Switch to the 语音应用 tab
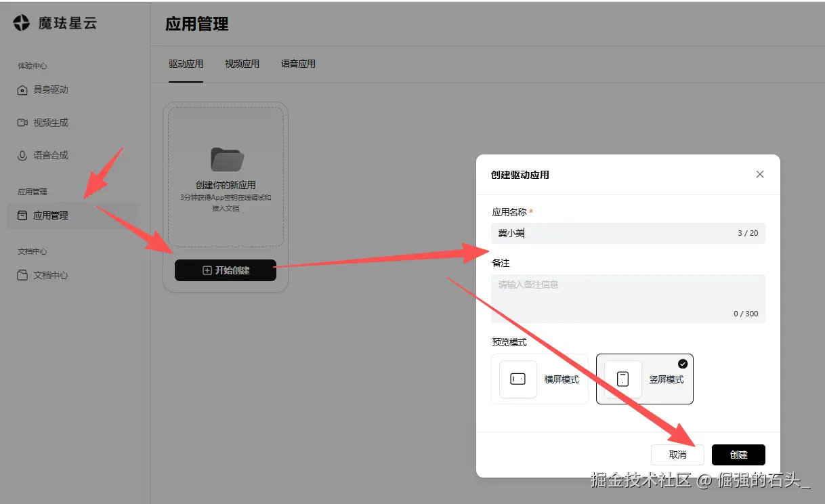 298,64
